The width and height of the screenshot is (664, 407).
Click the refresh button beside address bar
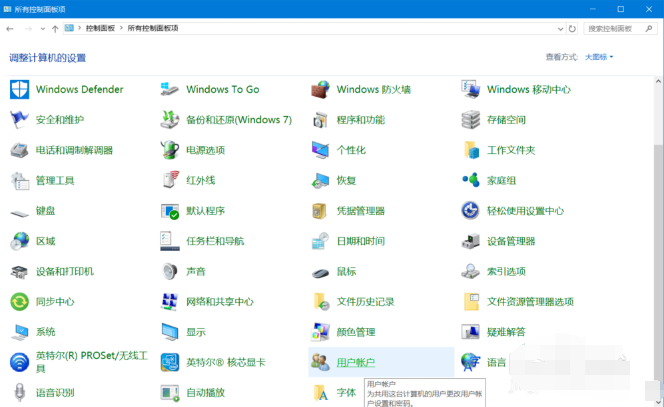573,29
